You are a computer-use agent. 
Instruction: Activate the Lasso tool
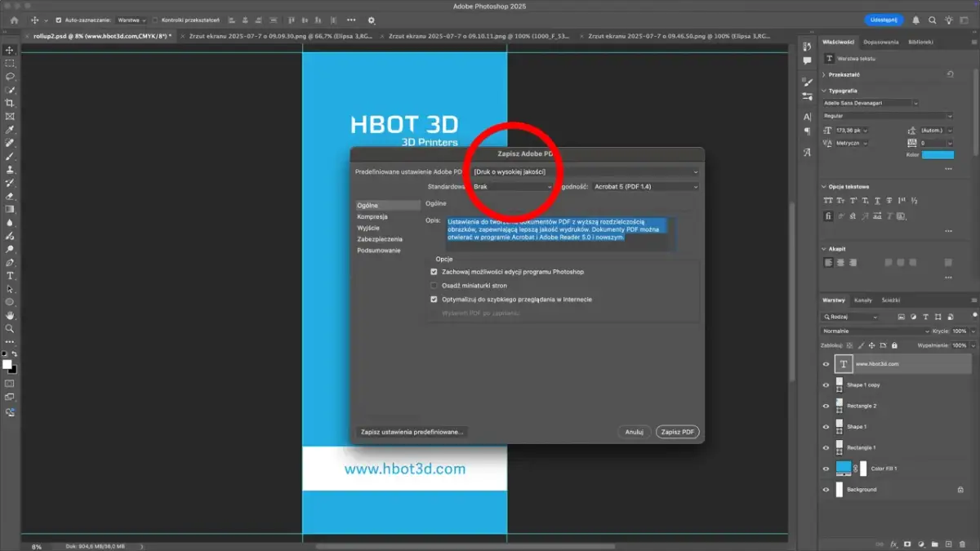coord(10,77)
